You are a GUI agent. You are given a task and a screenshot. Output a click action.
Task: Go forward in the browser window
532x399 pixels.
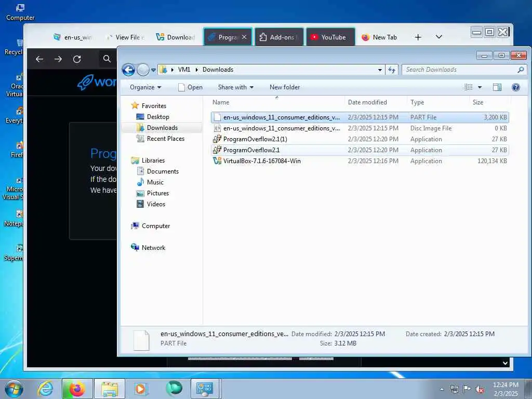click(x=58, y=59)
